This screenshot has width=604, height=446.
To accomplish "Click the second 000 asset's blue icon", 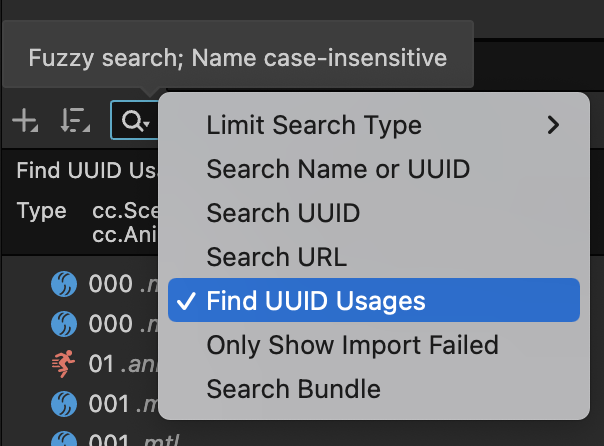I will 64,324.
